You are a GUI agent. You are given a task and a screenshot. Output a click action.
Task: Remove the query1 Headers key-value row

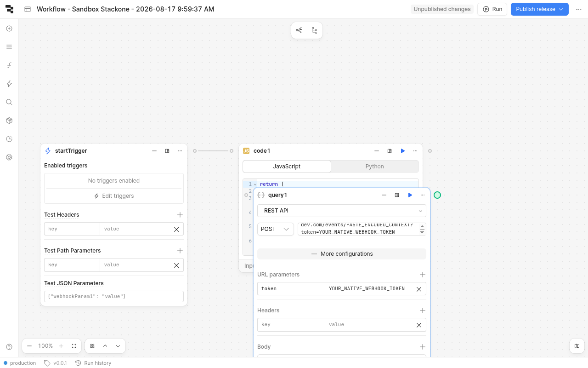[x=419, y=325]
